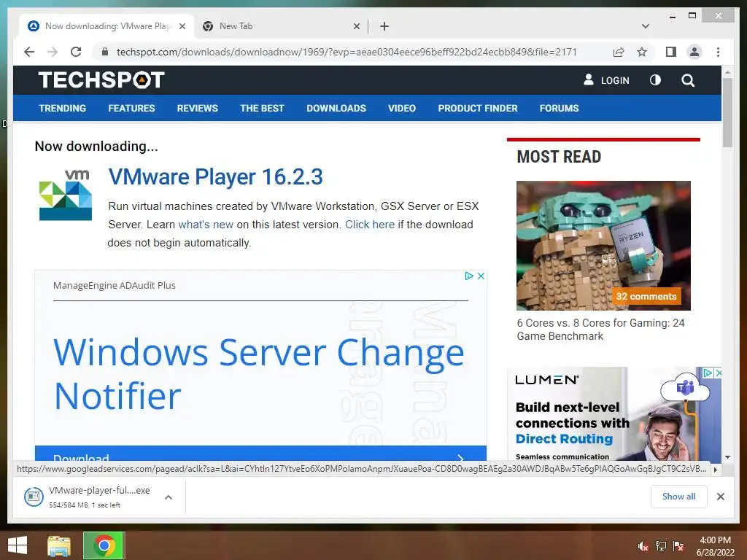Go to DOWNLOADS section
The height and width of the screenshot is (560, 747).
tap(336, 108)
